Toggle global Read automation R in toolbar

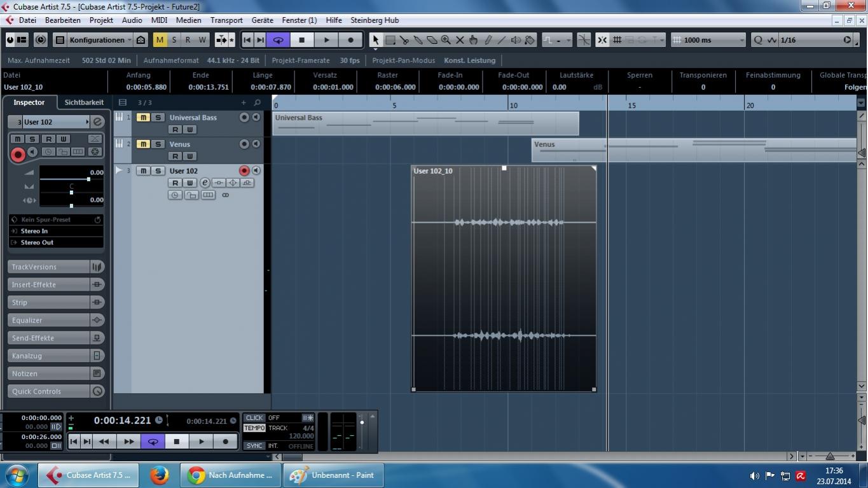click(188, 40)
